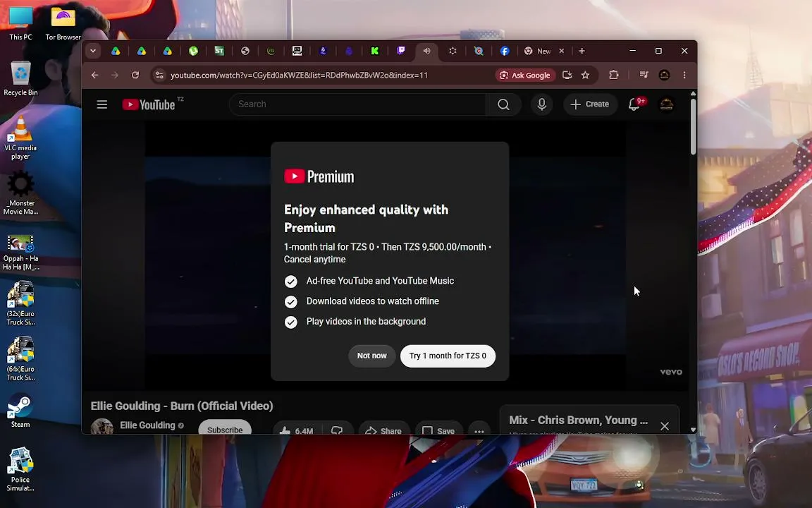Viewport: 812px width, 508px height.
Task: Select the Oppah - Ha Ha Ha video file
Action: coord(20,253)
